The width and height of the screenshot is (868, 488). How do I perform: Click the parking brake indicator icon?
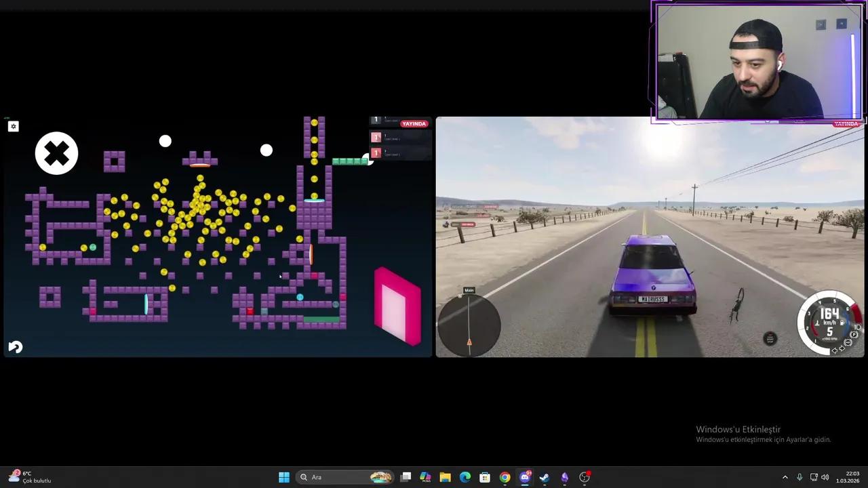[x=854, y=334]
